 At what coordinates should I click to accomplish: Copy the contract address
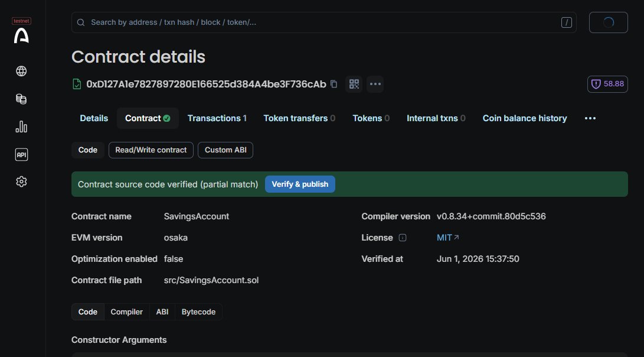334,84
